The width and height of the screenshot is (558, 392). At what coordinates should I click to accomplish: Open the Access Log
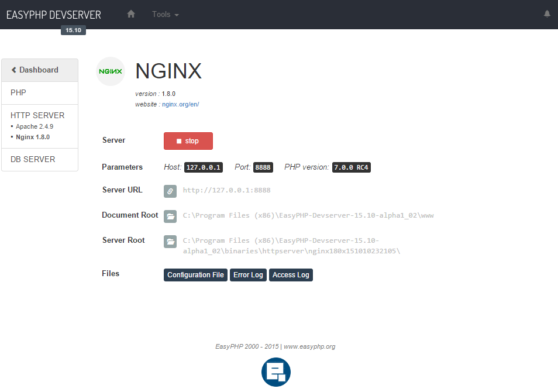coord(291,275)
